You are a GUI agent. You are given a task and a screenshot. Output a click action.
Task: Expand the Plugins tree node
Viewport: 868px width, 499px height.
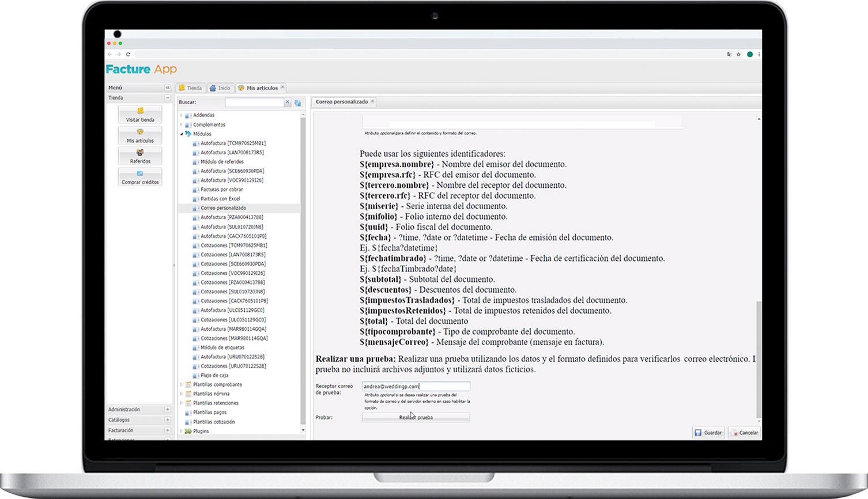tap(181, 431)
